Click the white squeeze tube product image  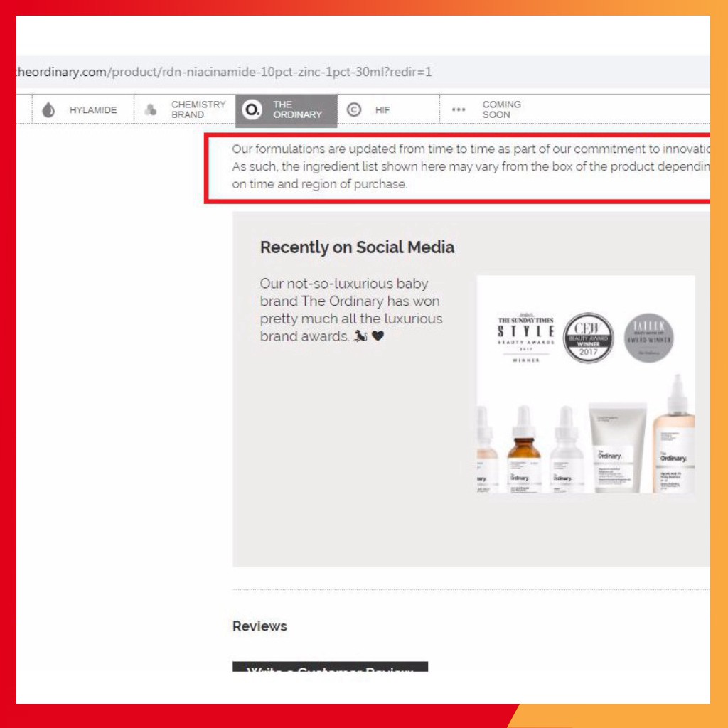pyautogui.click(x=617, y=448)
